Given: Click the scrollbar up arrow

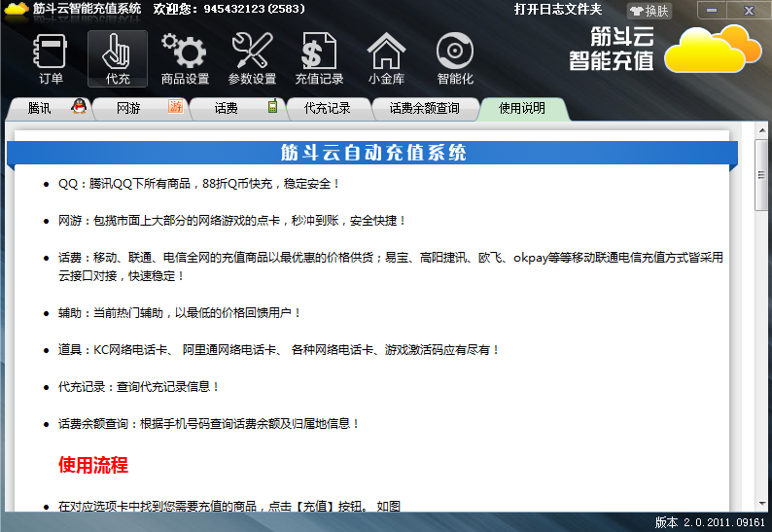Looking at the screenshot, I should coord(762,130).
